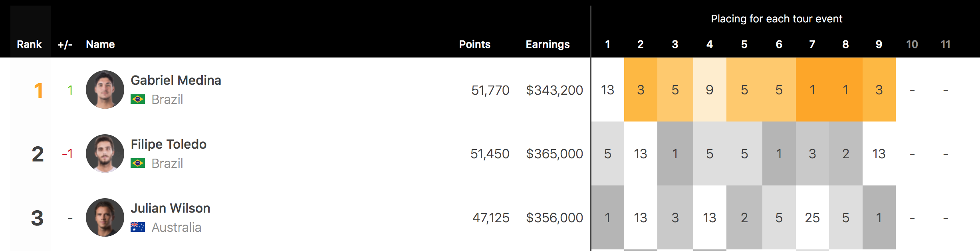Click Wilson's event 7 result of 25
The width and height of the screenshot is (980, 251).
click(x=812, y=218)
